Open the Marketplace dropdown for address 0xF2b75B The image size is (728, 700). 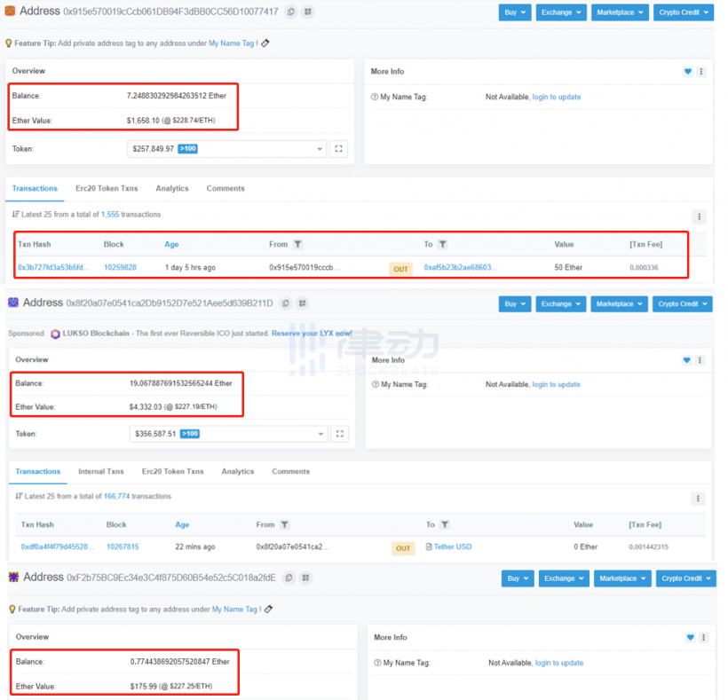pos(622,578)
